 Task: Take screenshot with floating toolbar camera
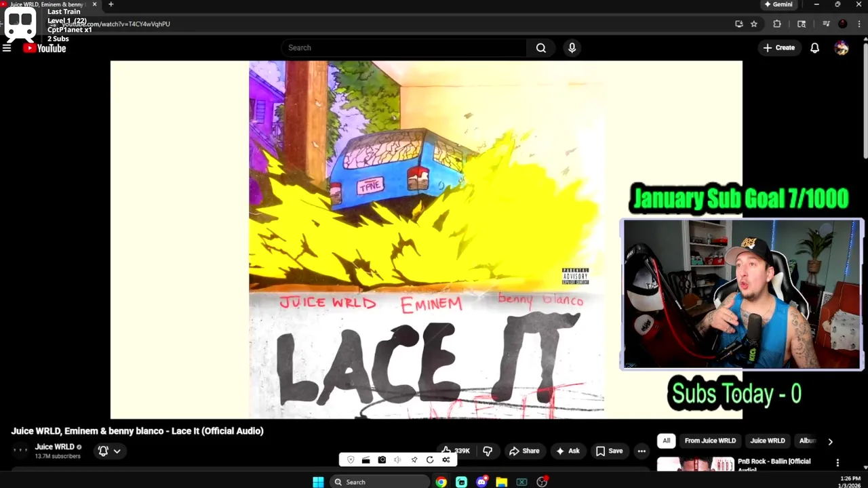pyautogui.click(x=382, y=460)
